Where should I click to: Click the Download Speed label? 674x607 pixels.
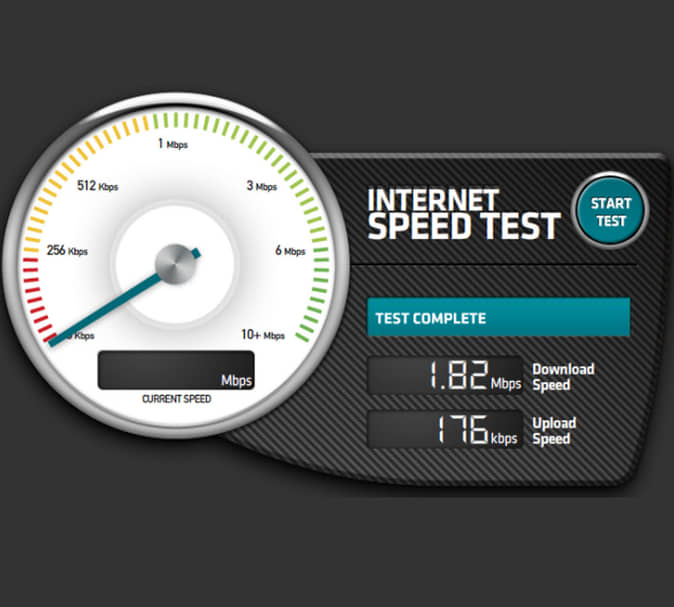(x=563, y=377)
